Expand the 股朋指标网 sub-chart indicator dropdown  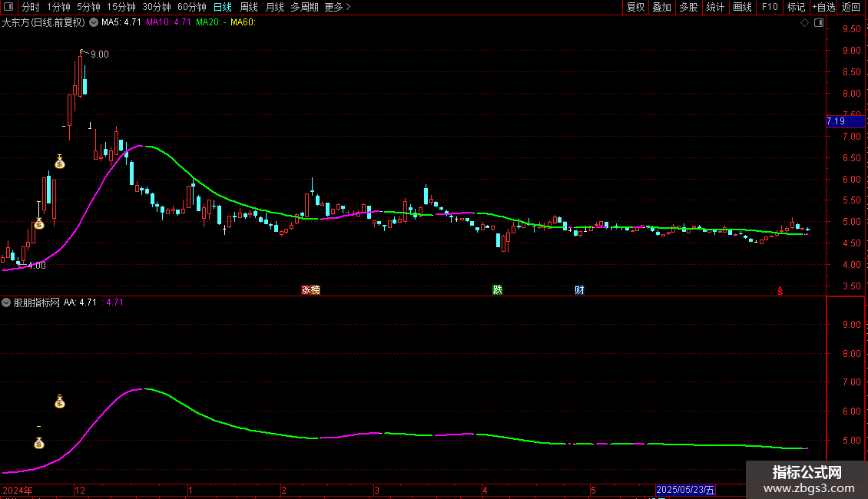(x=6, y=302)
